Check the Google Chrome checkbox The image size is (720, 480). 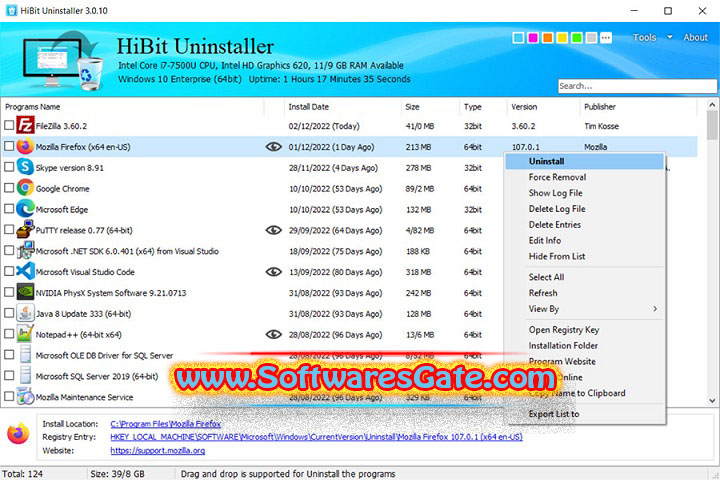(9, 187)
